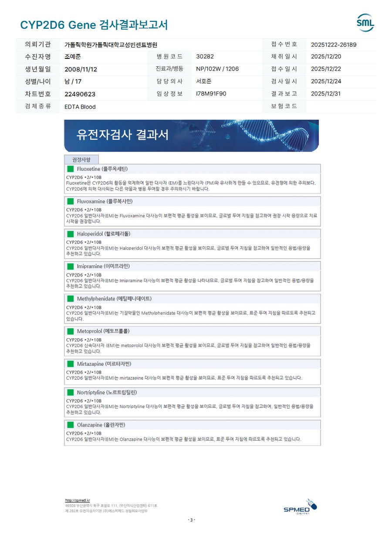Click the 보험코드 field label
This screenshot has height=554, width=392.
click(x=284, y=106)
